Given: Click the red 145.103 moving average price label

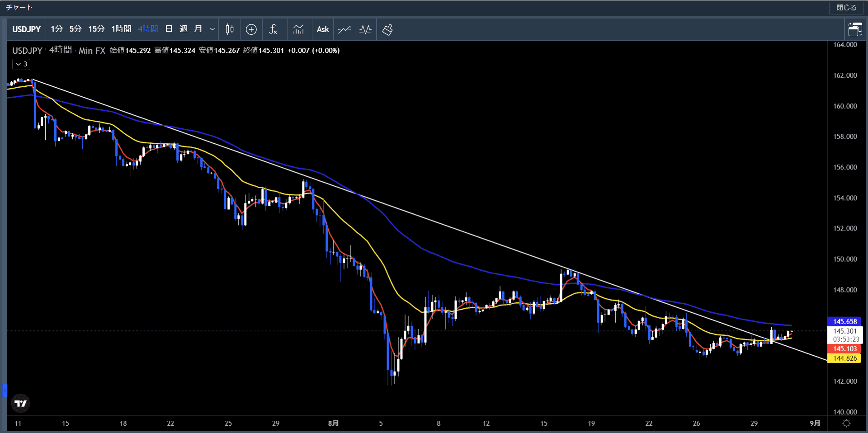Looking at the screenshot, I should click(x=844, y=348).
